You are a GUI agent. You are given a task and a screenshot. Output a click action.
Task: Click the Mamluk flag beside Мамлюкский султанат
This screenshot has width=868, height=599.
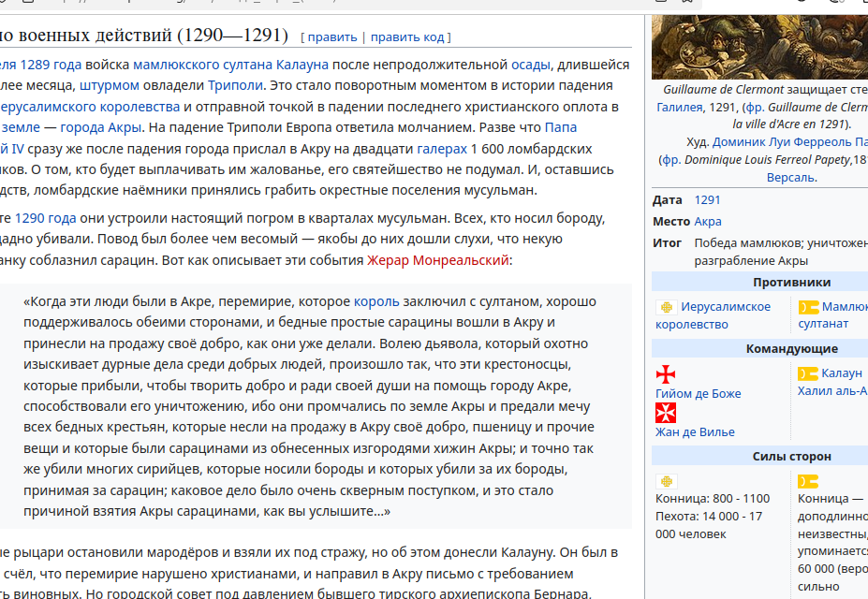[807, 307]
